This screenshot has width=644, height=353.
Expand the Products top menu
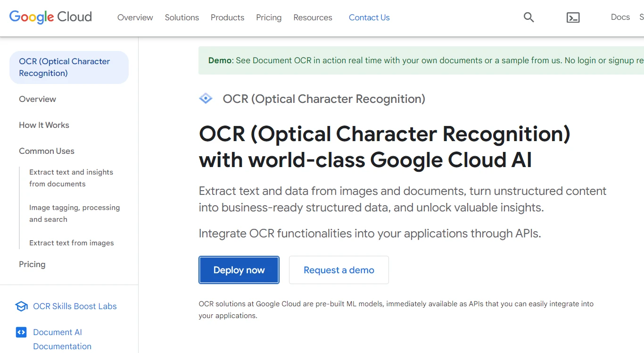coord(227,17)
